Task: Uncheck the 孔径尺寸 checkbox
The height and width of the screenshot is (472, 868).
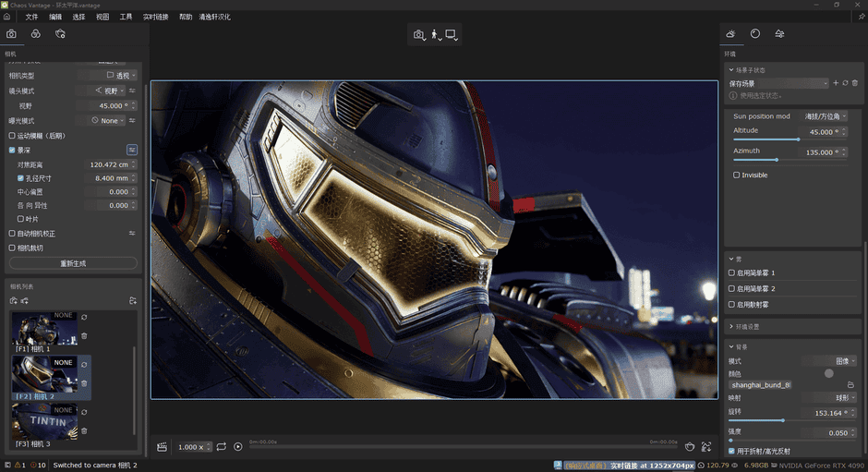Action: (20, 178)
